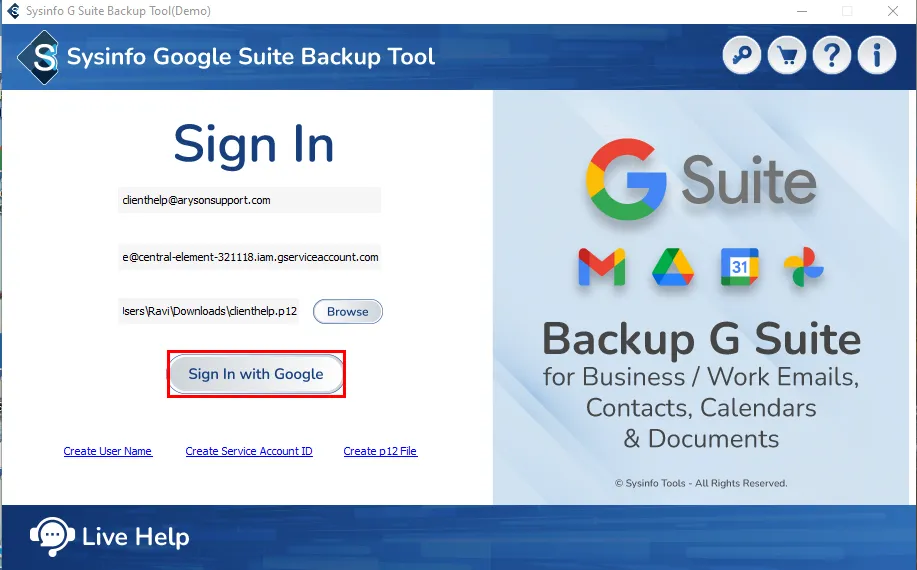This screenshot has width=917, height=570.
Task: Open the info about icon
Action: pos(877,56)
